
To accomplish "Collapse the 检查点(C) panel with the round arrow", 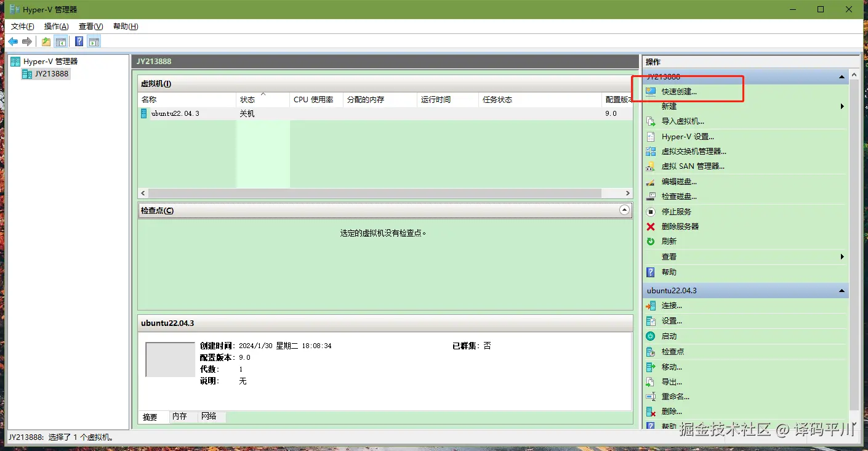I will [625, 210].
